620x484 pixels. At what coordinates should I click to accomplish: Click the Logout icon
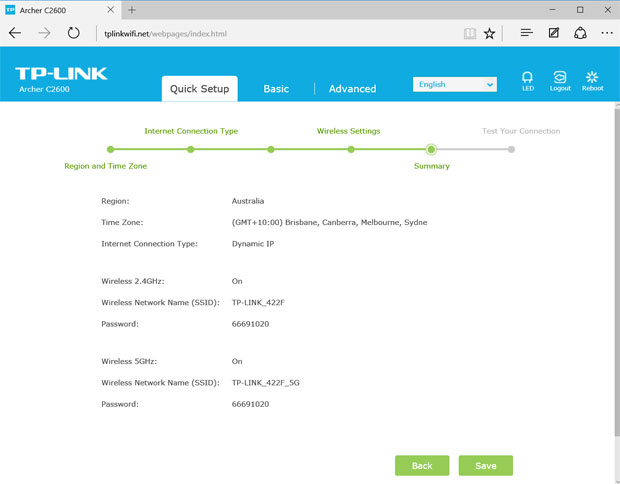560,81
